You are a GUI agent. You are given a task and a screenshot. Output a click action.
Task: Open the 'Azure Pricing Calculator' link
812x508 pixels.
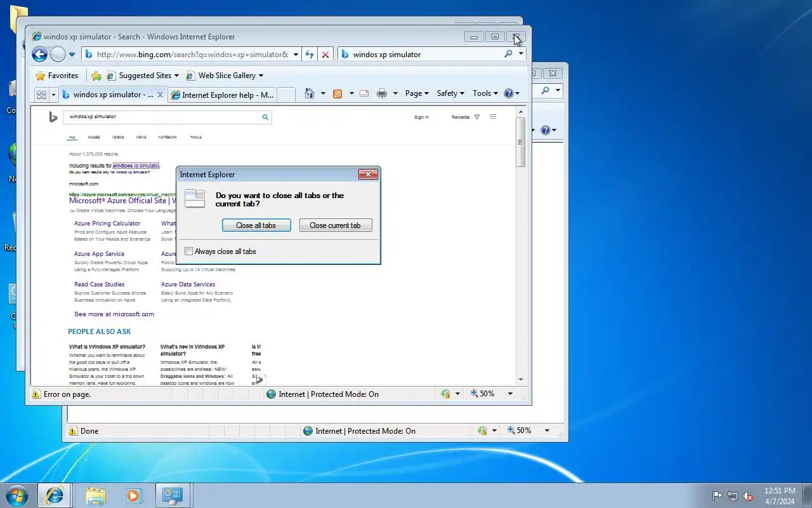tap(107, 224)
